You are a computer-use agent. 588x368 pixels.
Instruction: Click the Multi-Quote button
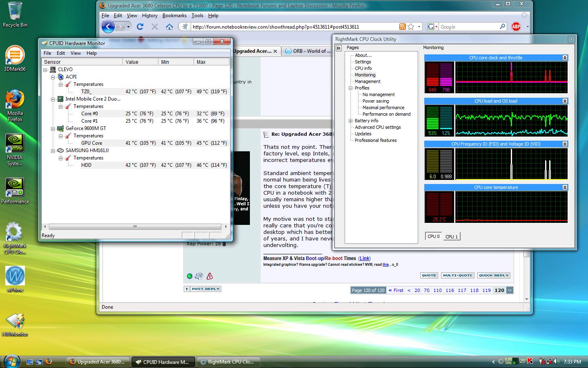point(457,276)
